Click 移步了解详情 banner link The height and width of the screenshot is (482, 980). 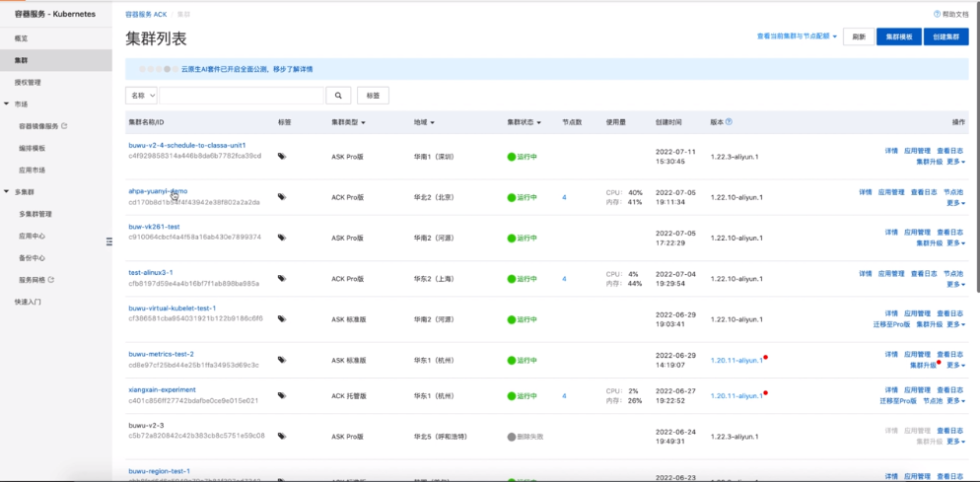(292, 69)
